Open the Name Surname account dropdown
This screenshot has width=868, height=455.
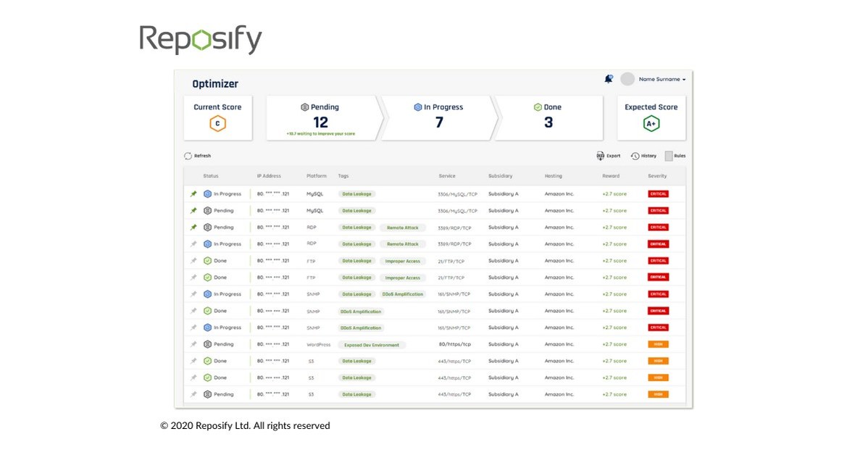click(661, 78)
